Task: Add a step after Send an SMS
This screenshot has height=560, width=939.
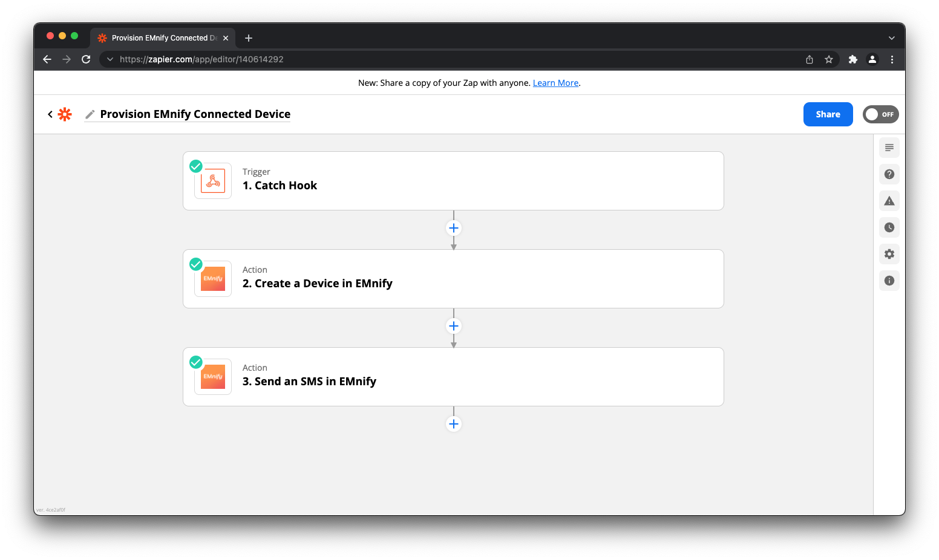Action: 454,424
